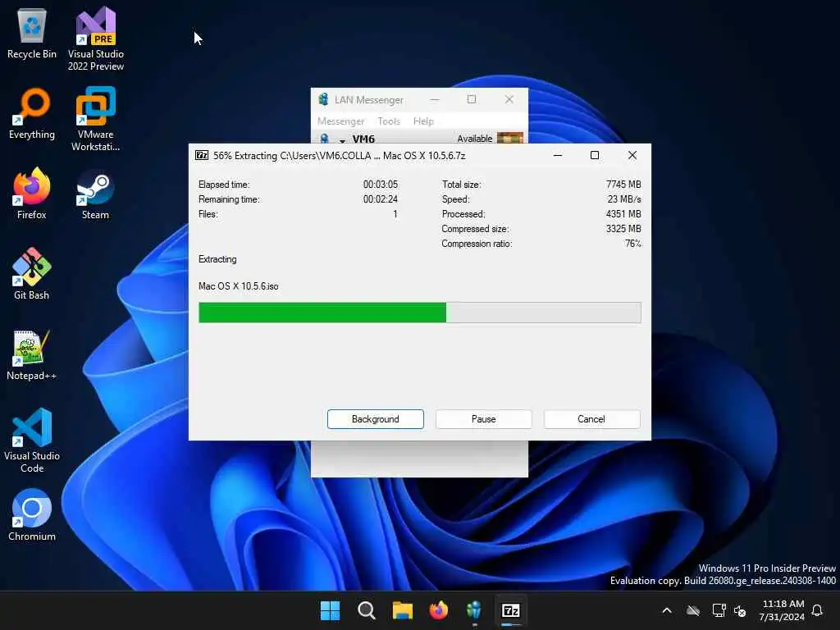Maximize the 7-Zip extraction window
This screenshot has width=840, height=630.
pos(595,155)
